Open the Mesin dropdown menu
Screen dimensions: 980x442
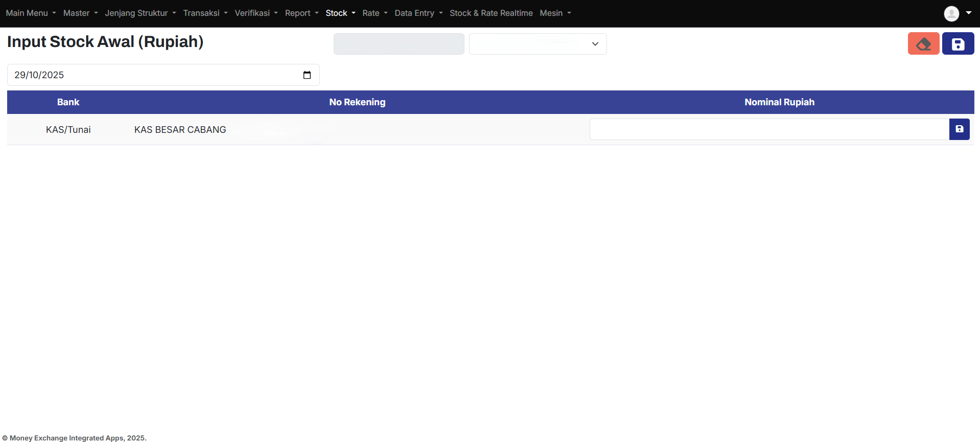point(555,13)
